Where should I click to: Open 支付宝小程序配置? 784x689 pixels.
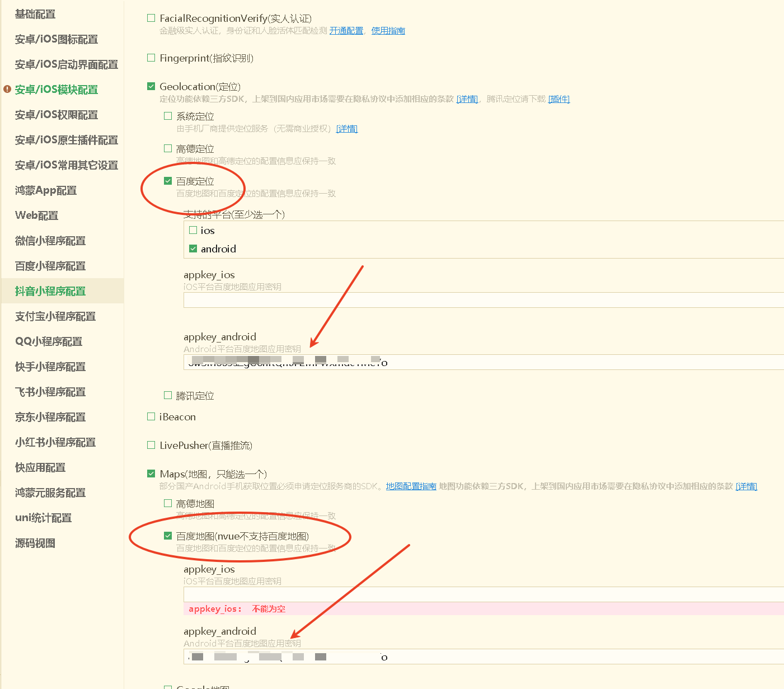[x=55, y=316]
